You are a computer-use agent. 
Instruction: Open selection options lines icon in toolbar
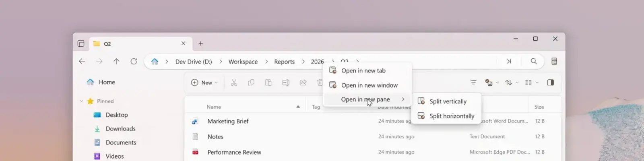tap(473, 83)
